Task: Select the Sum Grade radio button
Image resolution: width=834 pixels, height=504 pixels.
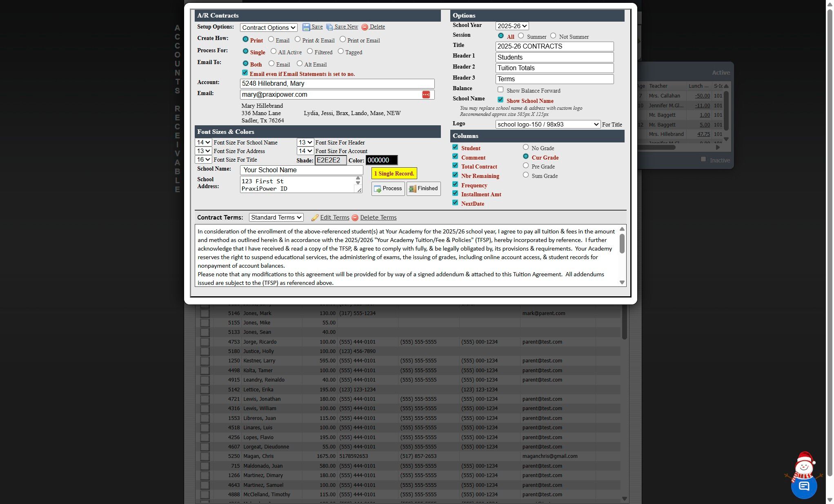Action: point(526,175)
